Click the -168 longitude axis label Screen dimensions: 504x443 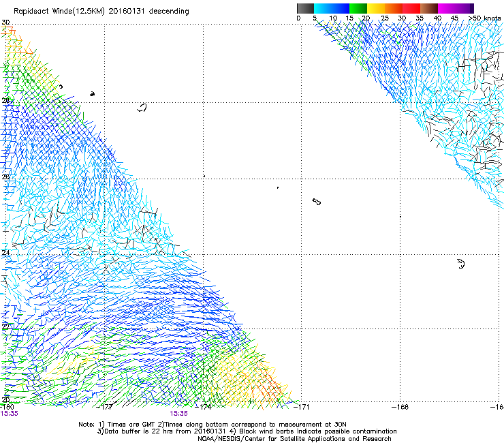coord(400,407)
